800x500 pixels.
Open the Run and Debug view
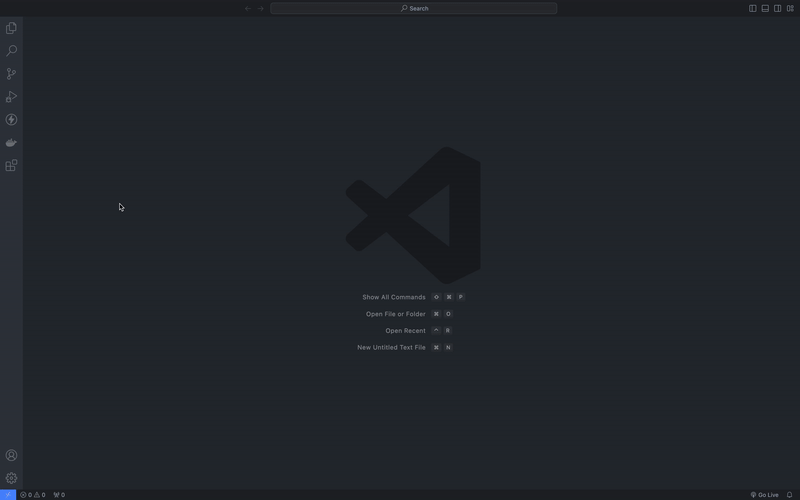[11, 96]
